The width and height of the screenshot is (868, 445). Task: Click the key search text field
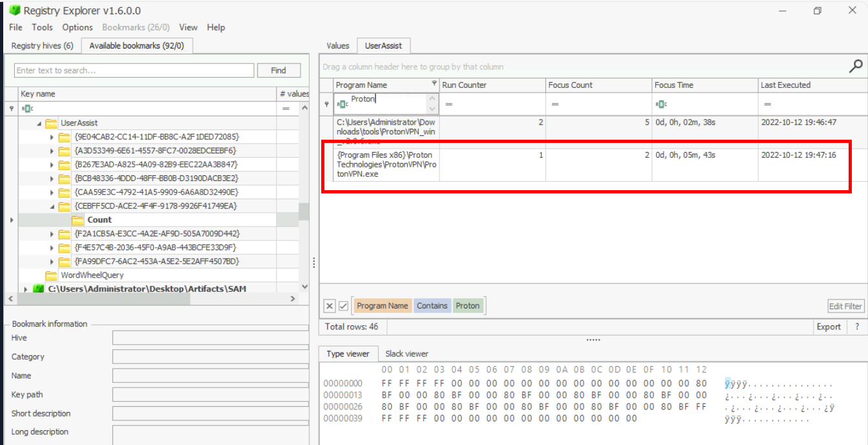(x=134, y=71)
